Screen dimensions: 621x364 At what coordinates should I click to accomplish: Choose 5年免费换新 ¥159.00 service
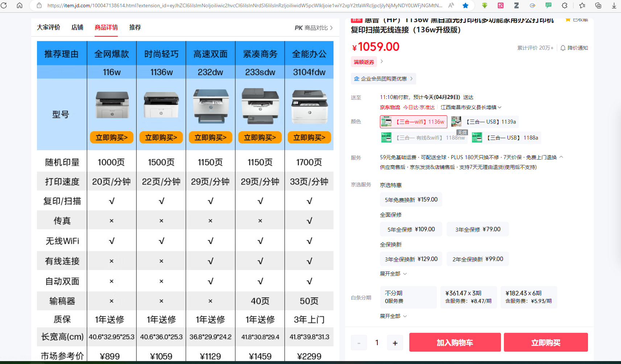point(411,200)
